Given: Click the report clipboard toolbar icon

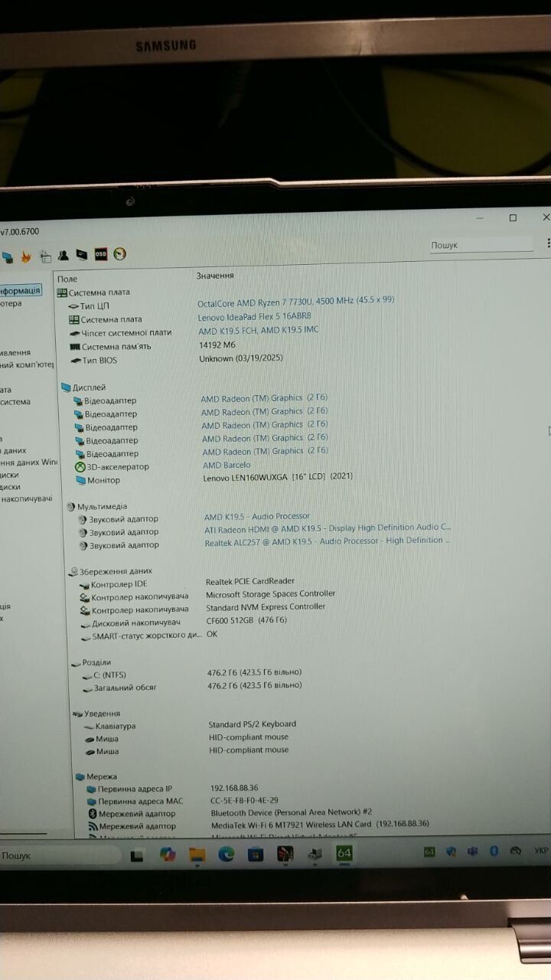Looking at the screenshot, I should 45,256.
